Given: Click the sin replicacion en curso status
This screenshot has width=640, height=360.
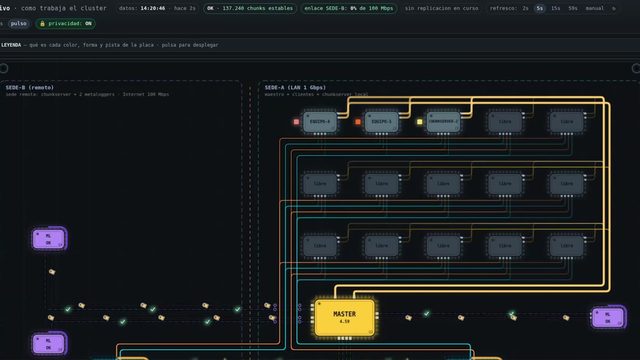Looking at the screenshot, I should (x=441, y=8).
